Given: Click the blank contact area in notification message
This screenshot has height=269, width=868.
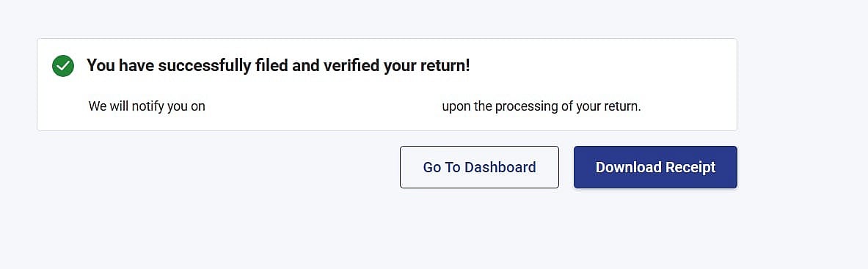Looking at the screenshot, I should pyautogui.click(x=324, y=106).
